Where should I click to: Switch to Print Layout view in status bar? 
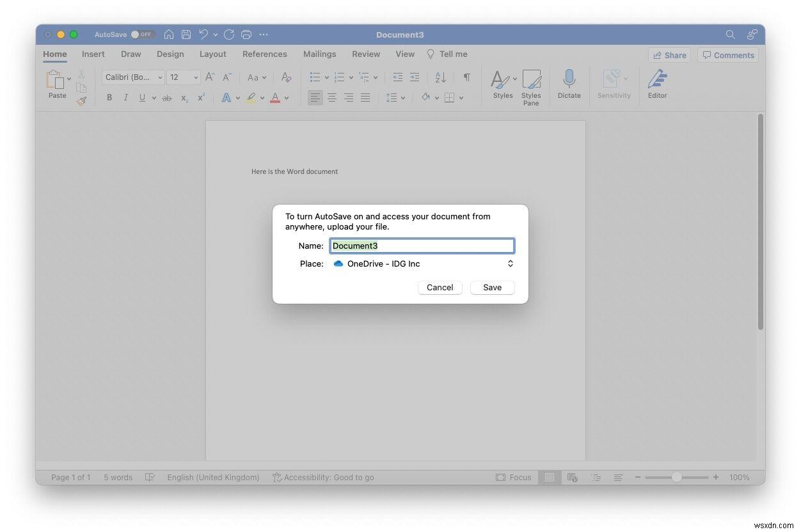(549, 477)
